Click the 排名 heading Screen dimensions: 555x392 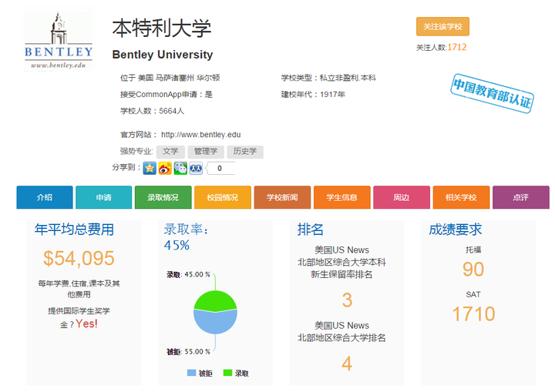(311, 230)
